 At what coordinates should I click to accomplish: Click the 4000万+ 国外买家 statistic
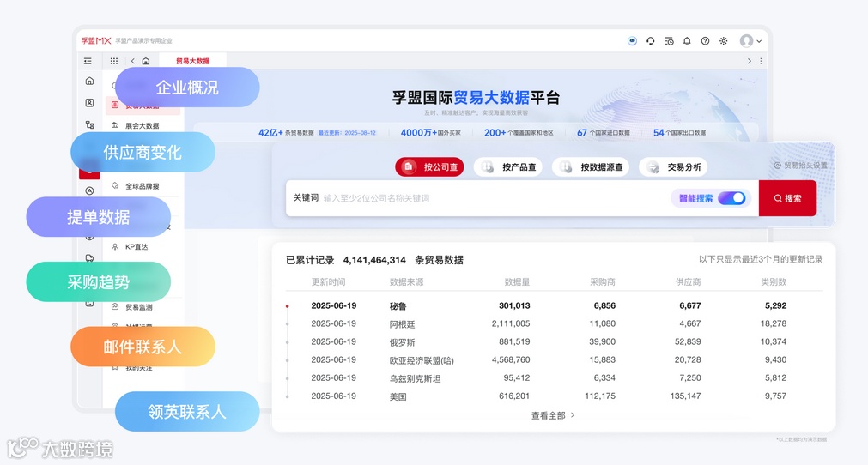(431, 133)
